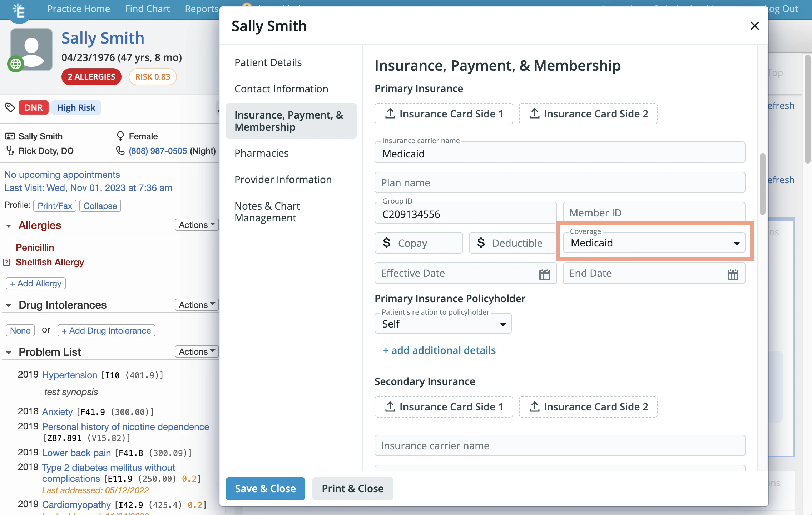Open End Date calendar picker
812x515 pixels.
pos(733,274)
